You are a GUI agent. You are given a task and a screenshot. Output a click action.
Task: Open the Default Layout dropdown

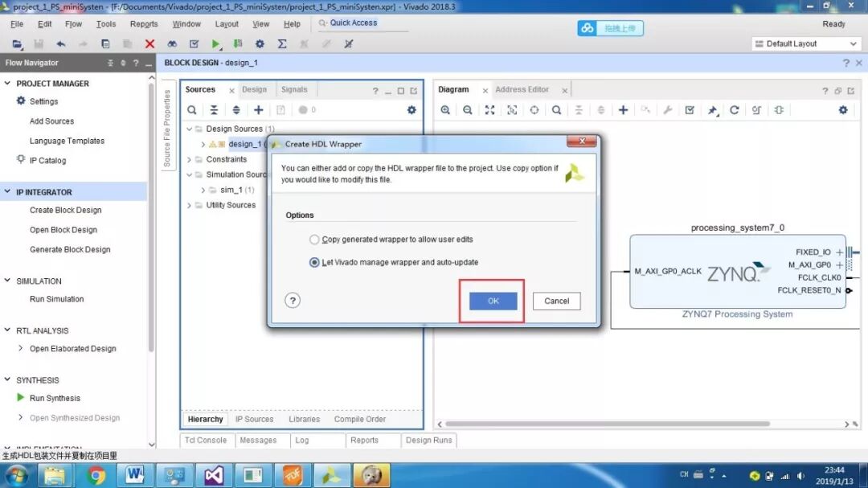point(806,43)
